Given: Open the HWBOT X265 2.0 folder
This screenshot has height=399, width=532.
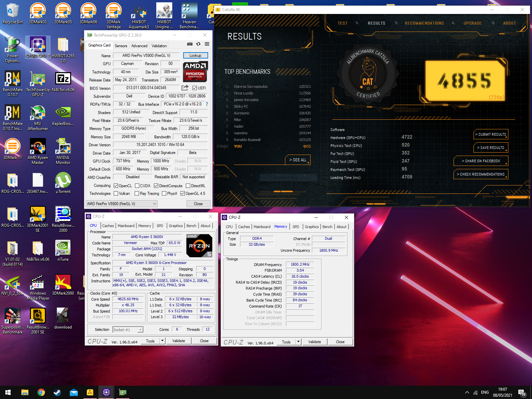Looking at the screenshot, I should point(63,50).
